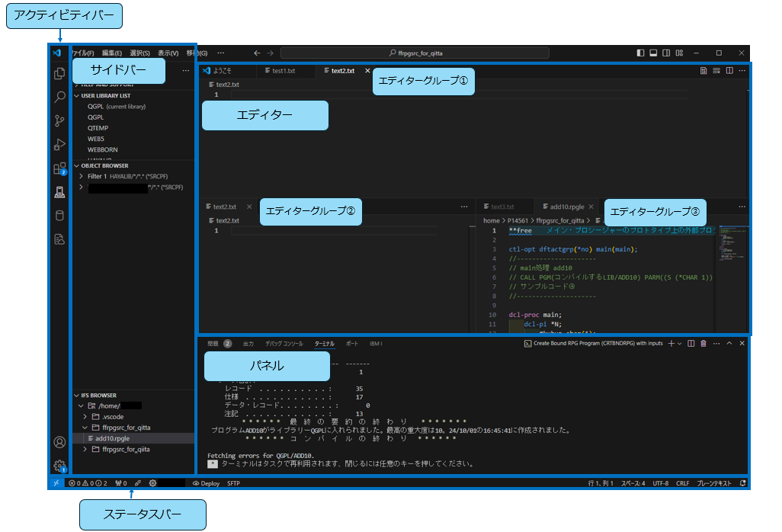Collapse the /home directory node
This screenshot has width=782, height=532.
click(82, 405)
